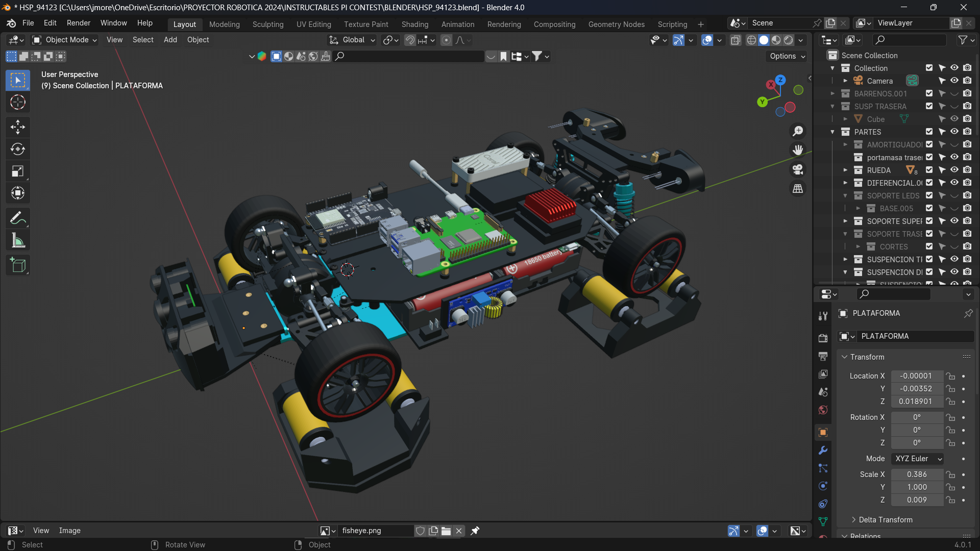Click the outliner search field
Viewport: 980px width, 551px height.
(x=910, y=40)
